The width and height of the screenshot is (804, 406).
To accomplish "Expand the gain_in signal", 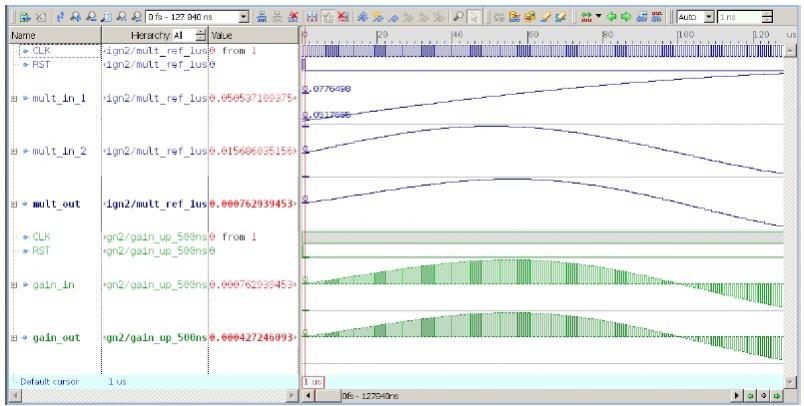I will coord(14,285).
